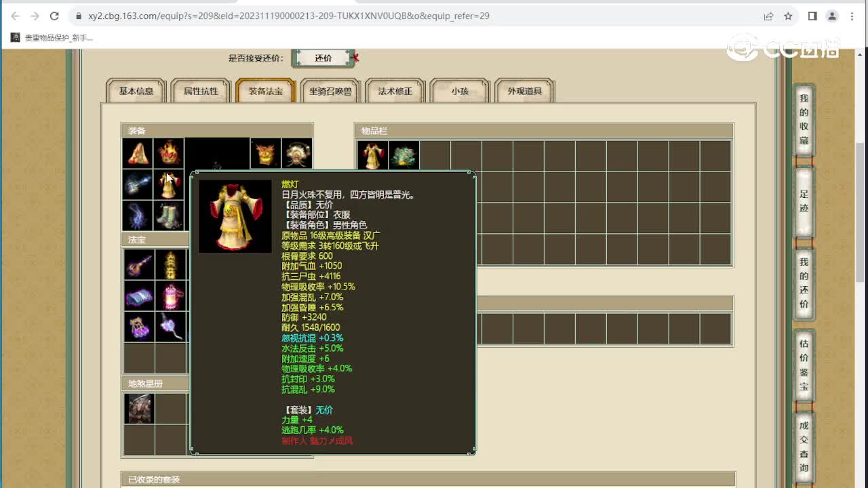
Task: Open 我的还价 in right sidebar
Action: point(804,283)
